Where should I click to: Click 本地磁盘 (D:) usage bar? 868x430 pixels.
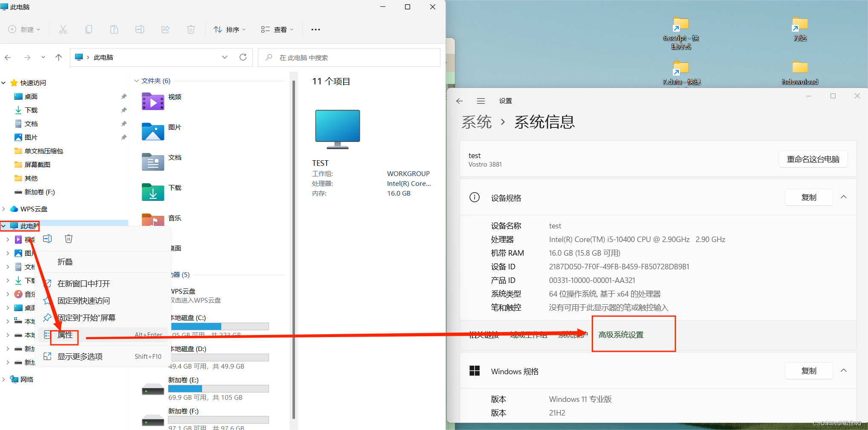coord(219,357)
